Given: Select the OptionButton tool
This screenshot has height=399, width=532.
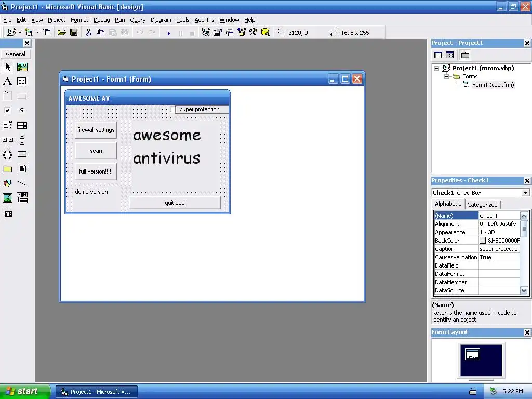Looking at the screenshot, I should coord(22,110).
